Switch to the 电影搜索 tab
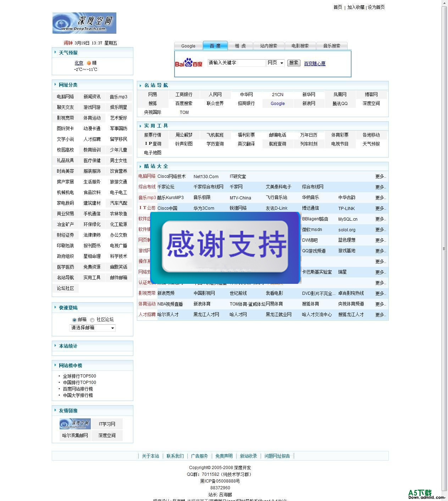 pos(300,46)
